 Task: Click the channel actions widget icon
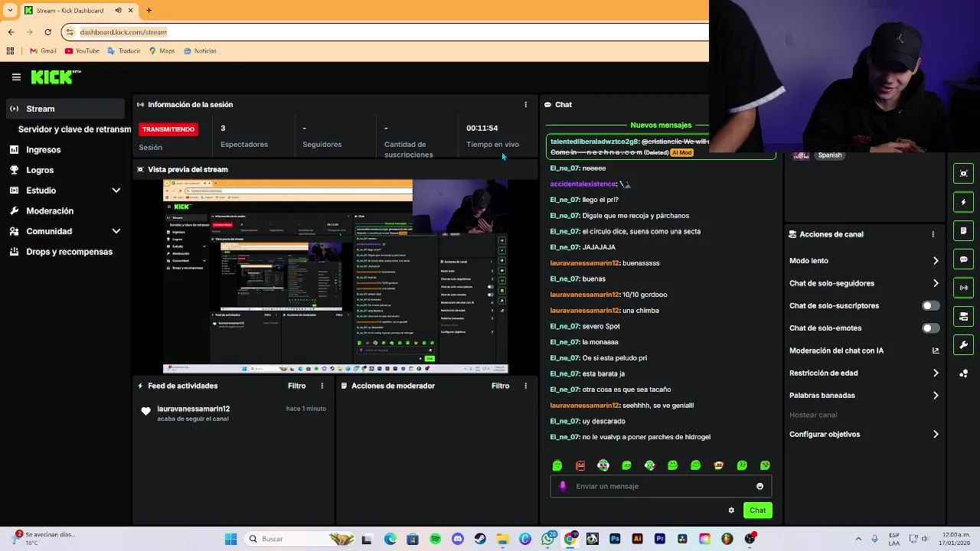pyautogui.click(x=964, y=316)
